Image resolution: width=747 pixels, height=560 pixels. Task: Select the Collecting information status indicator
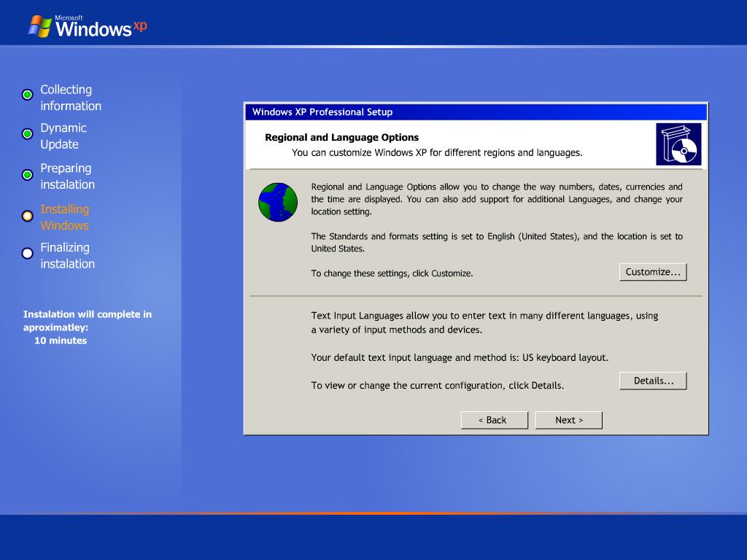click(27, 94)
